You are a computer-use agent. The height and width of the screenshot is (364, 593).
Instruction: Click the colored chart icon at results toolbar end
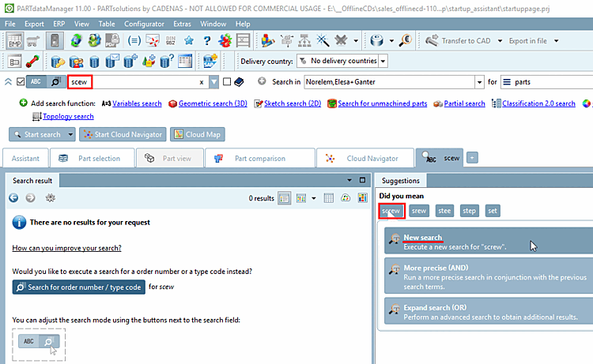tap(362, 198)
